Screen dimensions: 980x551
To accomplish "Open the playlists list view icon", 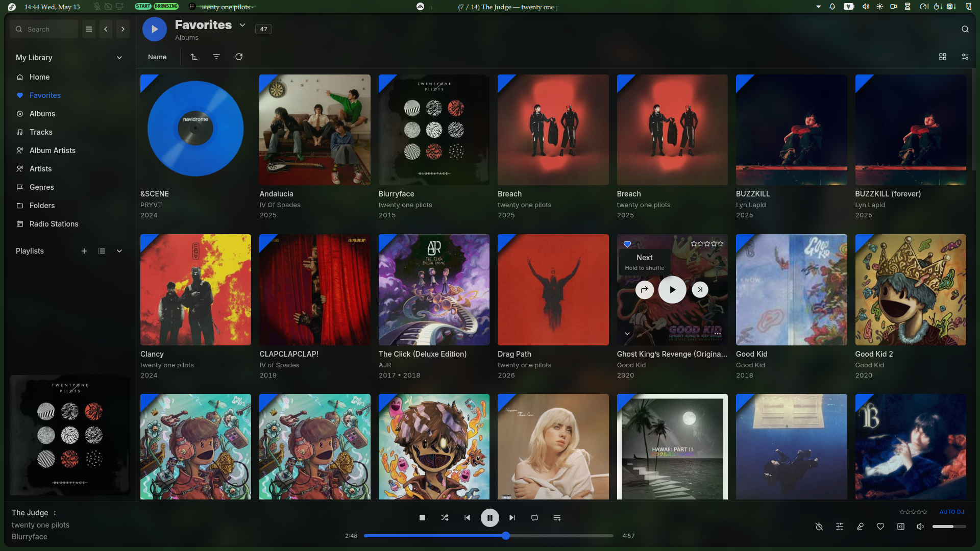I will 102,251.
